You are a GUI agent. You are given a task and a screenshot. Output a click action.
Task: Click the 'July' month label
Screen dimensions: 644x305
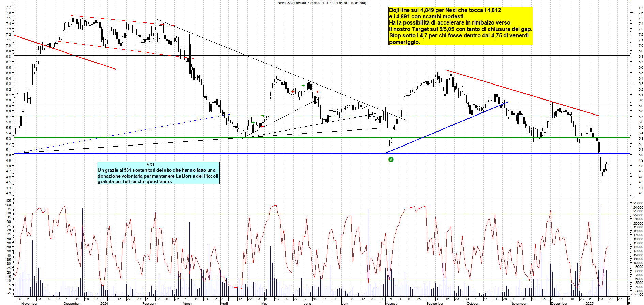tap(345, 303)
